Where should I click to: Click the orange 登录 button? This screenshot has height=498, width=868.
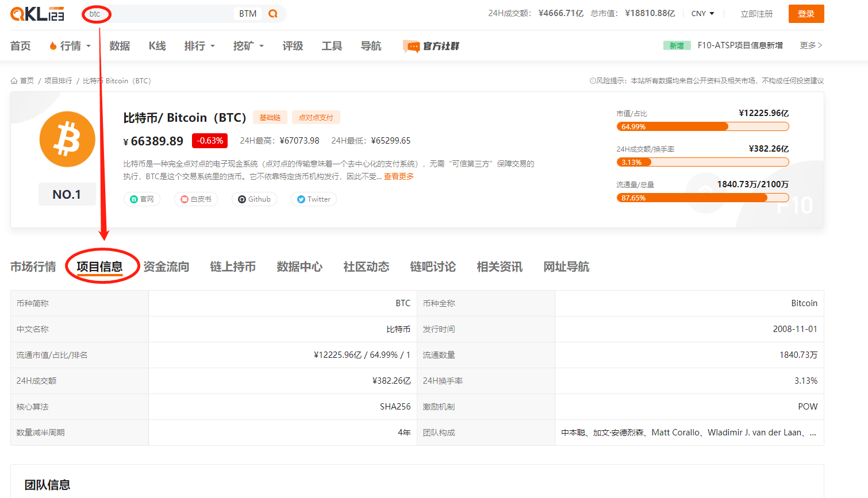806,14
